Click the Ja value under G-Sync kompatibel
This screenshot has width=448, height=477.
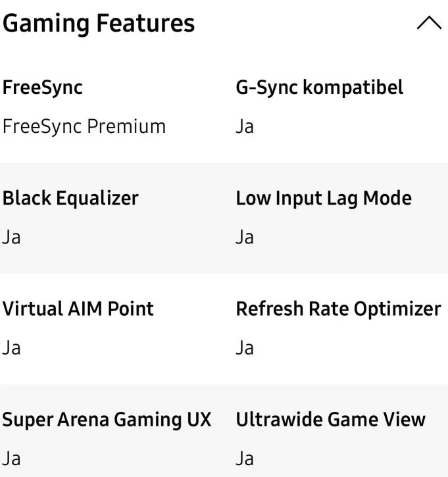pyautogui.click(x=245, y=126)
